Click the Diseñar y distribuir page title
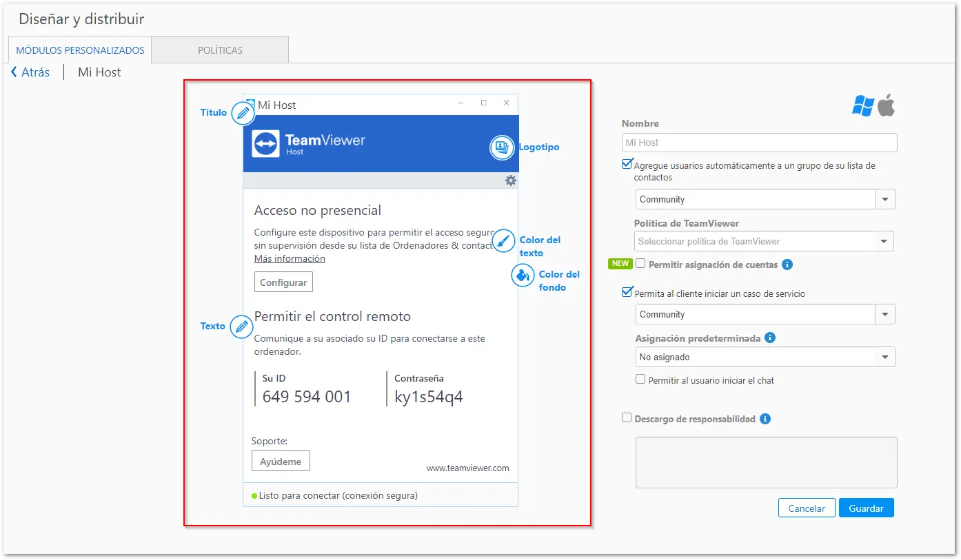961x560 pixels. tap(81, 19)
